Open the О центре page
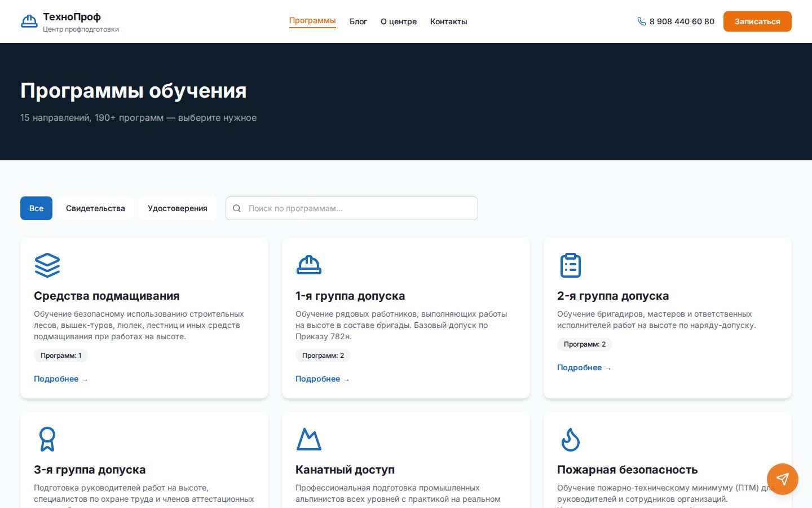The height and width of the screenshot is (508, 812). 399,21
